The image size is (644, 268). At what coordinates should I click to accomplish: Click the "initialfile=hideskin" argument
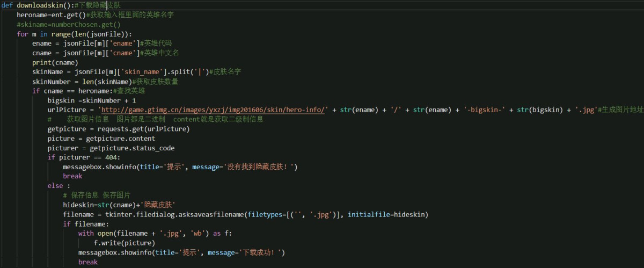[387, 215]
